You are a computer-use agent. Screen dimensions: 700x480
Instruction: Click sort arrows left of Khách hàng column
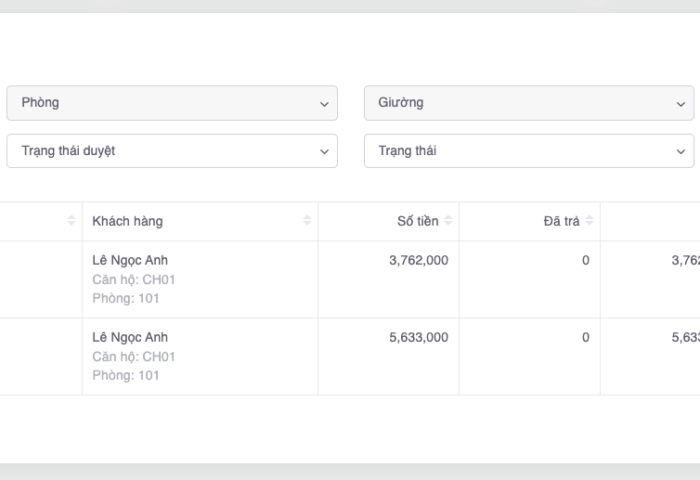tap(71, 221)
